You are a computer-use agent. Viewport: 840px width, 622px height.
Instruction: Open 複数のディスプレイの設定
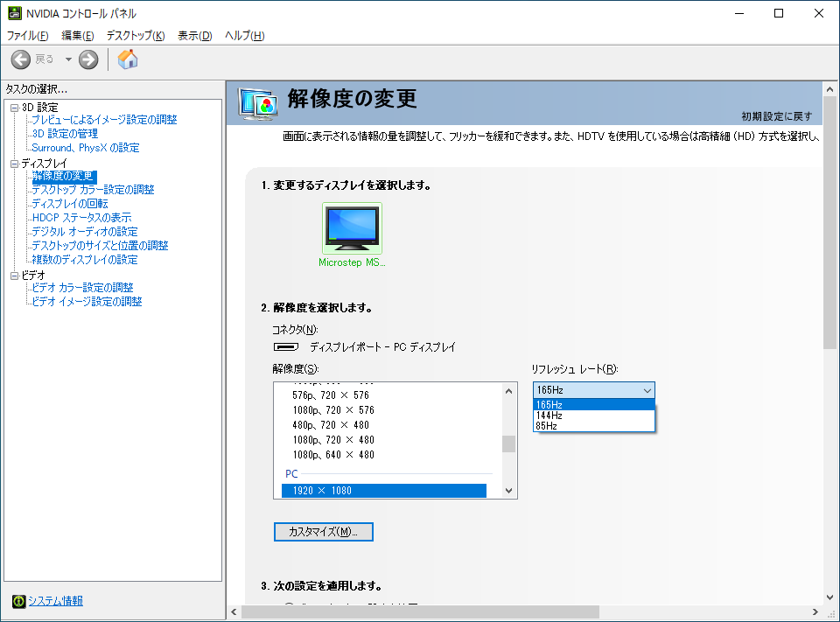[x=85, y=259]
